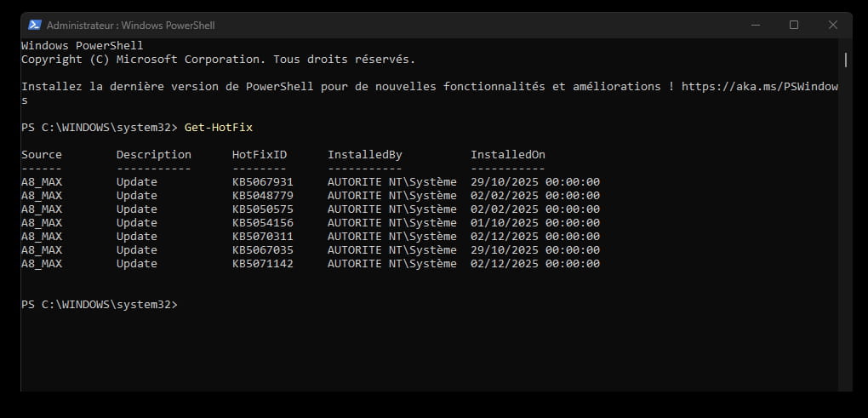Image resolution: width=868 pixels, height=418 pixels.
Task: Click the Description column header
Action: pos(153,155)
